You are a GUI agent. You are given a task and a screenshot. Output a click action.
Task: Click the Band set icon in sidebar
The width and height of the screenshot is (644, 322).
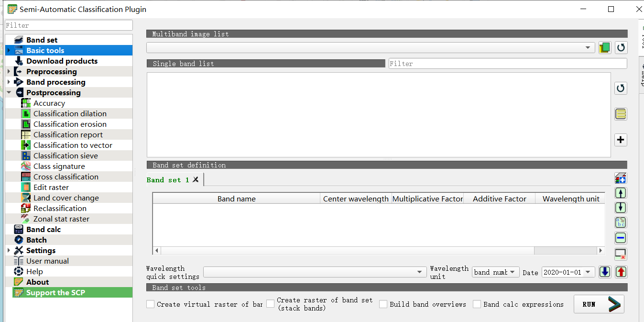[x=19, y=40]
